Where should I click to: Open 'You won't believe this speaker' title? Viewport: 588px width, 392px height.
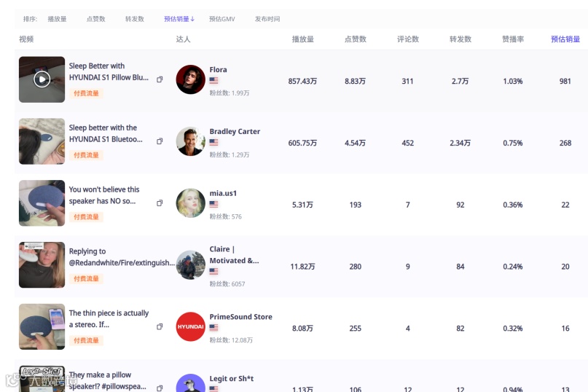click(x=104, y=195)
